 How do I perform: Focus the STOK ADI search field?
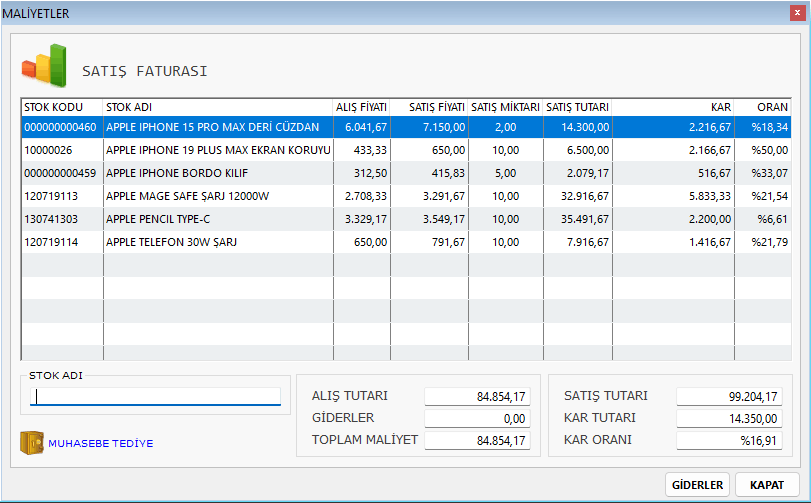click(x=155, y=397)
